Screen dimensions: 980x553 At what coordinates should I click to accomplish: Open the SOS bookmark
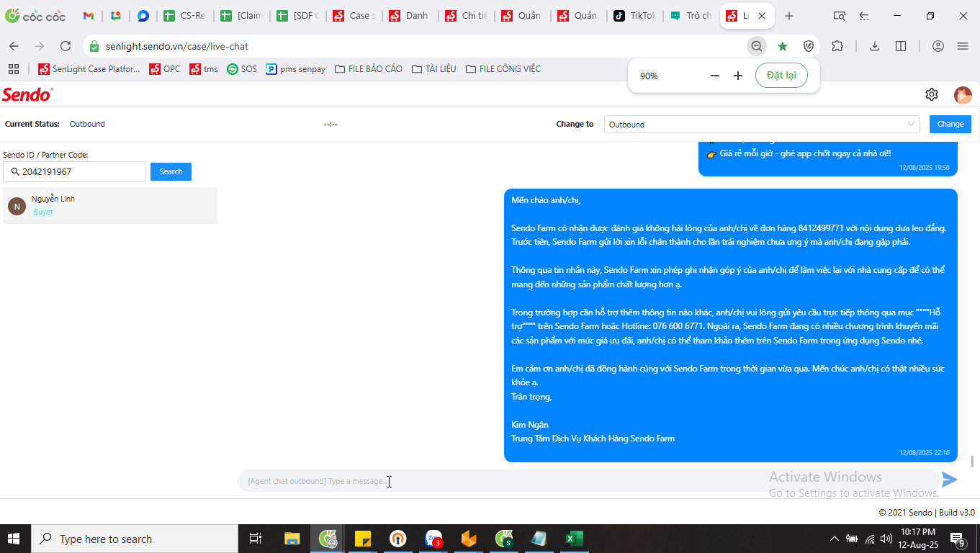(241, 69)
